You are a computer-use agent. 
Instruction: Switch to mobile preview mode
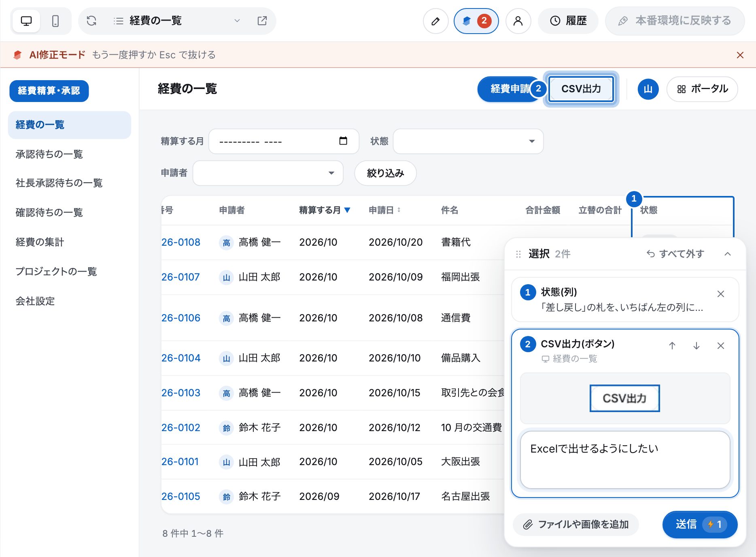coord(55,21)
